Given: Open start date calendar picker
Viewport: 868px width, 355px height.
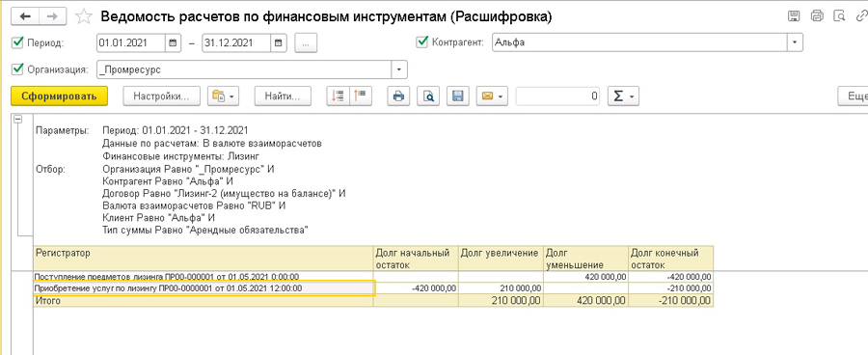Looking at the screenshot, I should click(x=173, y=43).
